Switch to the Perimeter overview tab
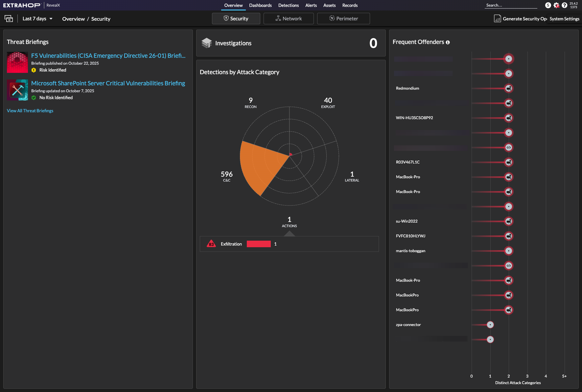The width and height of the screenshot is (582, 392). pyautogui.click(x=343, y=19)
